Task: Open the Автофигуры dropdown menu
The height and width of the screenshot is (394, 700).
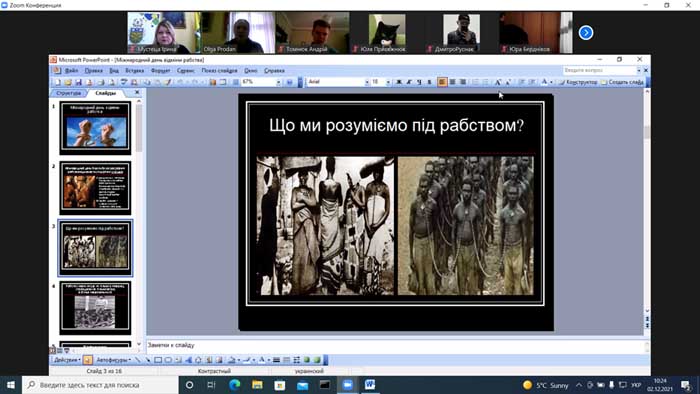Action: tap(113, 360)
